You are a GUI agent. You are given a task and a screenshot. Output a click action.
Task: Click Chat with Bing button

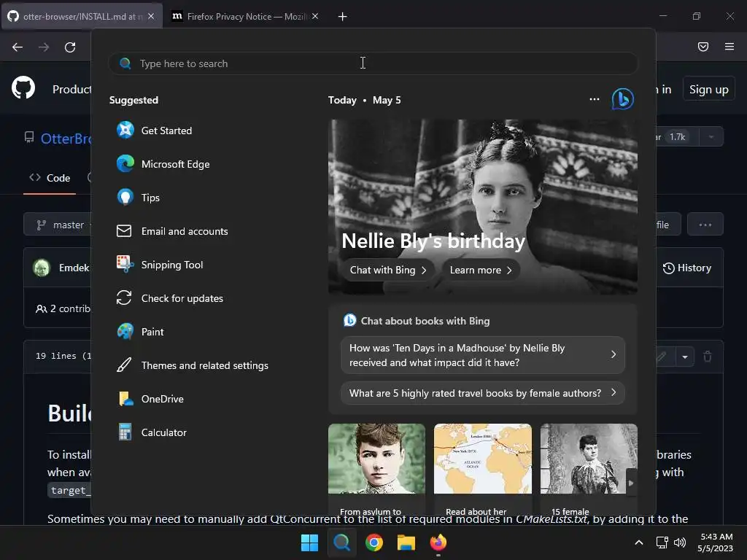[388, 270]
